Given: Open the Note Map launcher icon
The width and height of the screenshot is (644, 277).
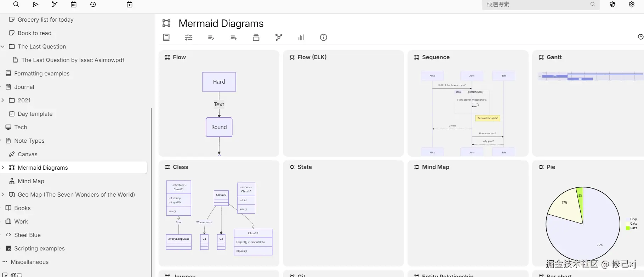Looking at the screenshot, I should coord(55,4).
